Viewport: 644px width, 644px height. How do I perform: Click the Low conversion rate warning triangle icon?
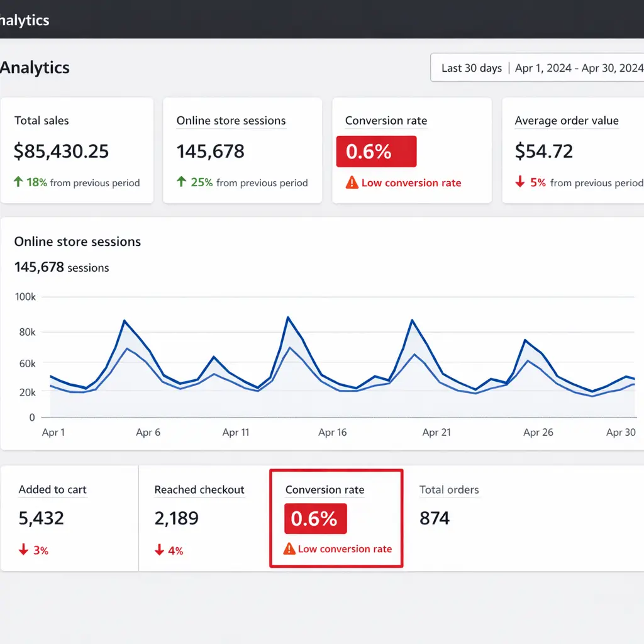click(351, 183)
